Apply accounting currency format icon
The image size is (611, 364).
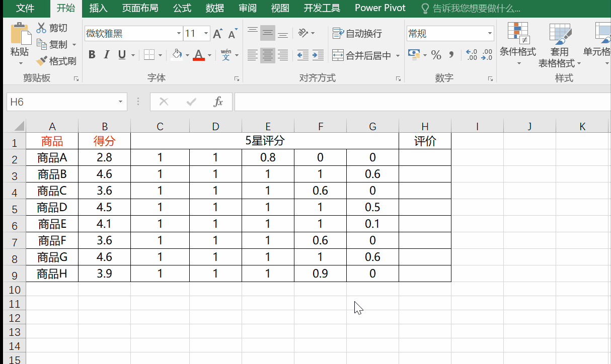click(x=414, y=54)
